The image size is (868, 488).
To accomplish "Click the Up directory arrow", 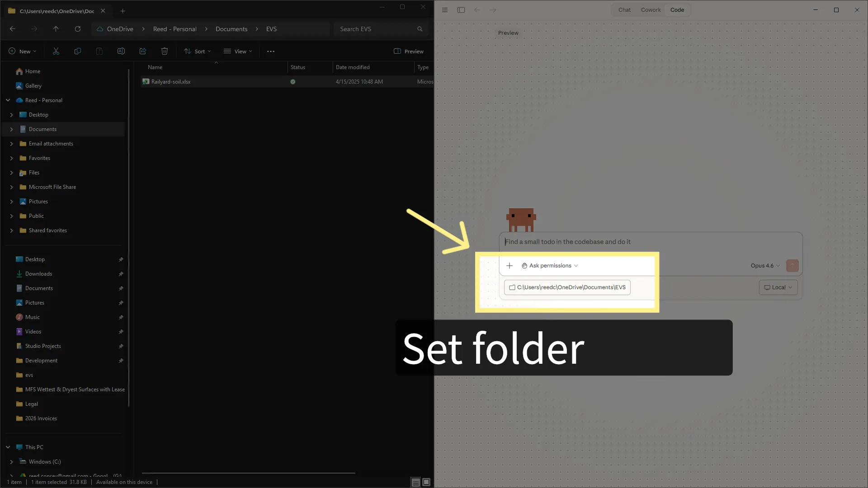I will [x=56, y=29].
